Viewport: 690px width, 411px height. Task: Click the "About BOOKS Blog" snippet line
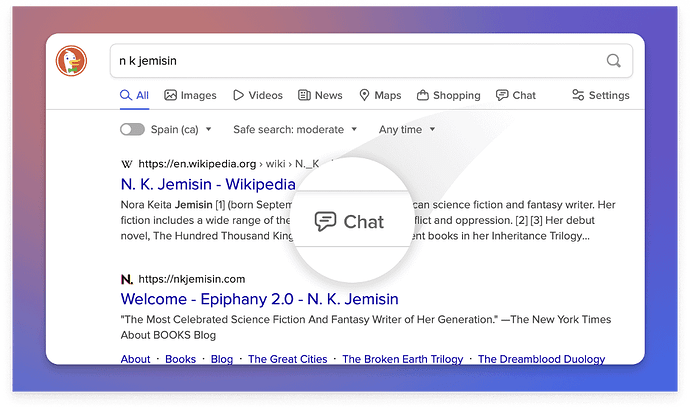[168, 335]
